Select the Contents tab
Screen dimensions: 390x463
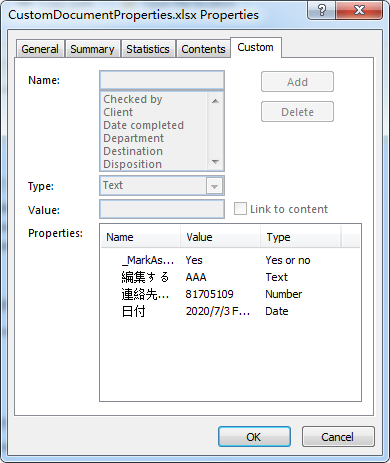(x=203, y=49)
